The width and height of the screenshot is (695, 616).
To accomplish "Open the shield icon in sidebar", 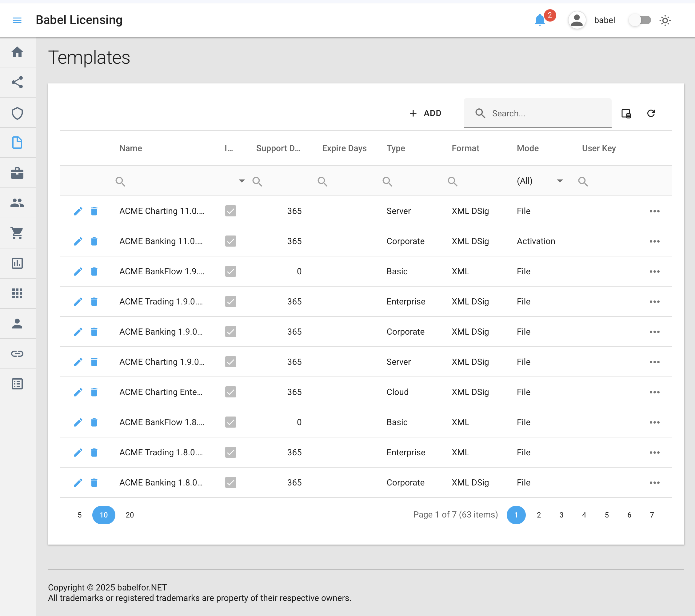I will (17, 113).
